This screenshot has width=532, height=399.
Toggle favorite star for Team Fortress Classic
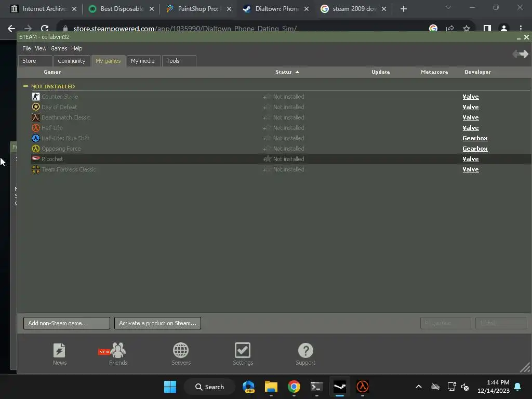coord(268,169)
